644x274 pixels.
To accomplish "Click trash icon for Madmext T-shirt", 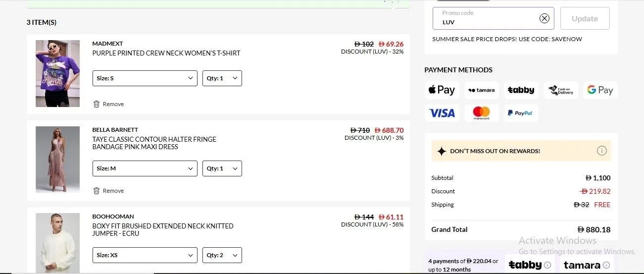I will click(97, 104).
